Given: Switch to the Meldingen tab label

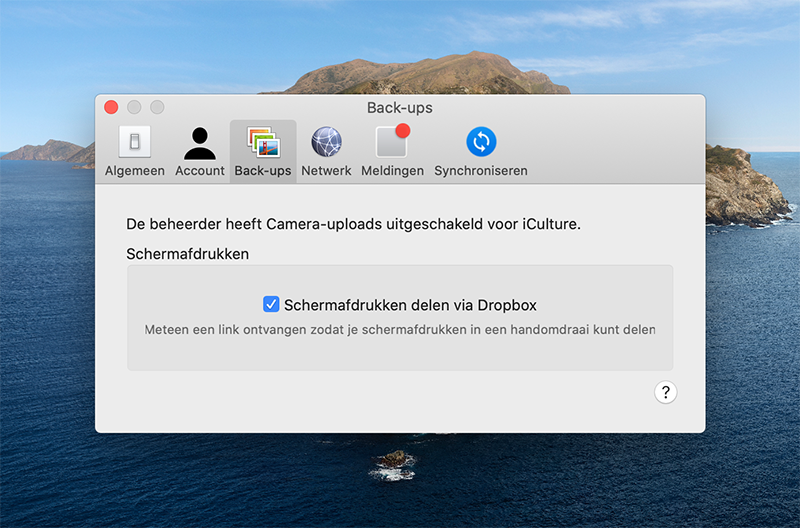Looking at the screenshot, I should [x=392, y=170].
